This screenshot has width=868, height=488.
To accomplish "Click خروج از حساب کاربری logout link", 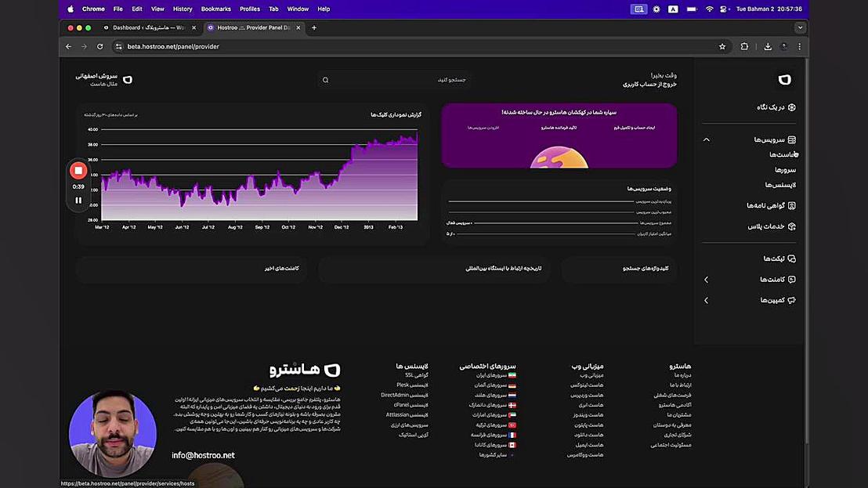I will click(x=649, y=85).
